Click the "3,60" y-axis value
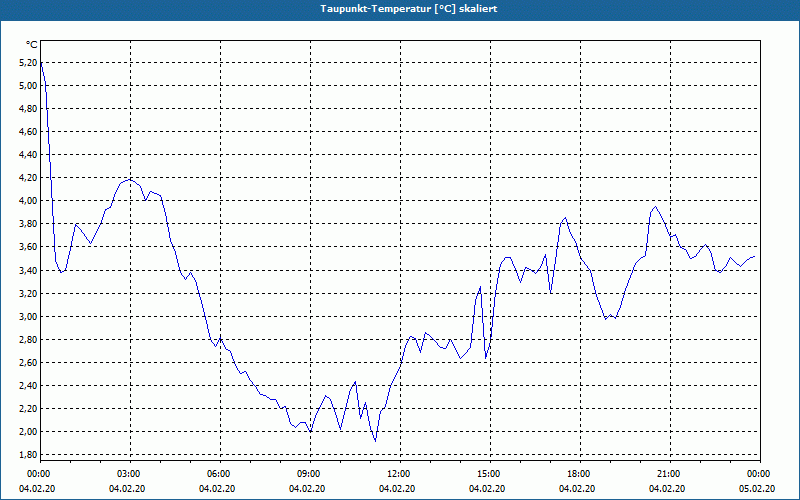The width and height of the screenshot is (800, 500). [29, 247]
